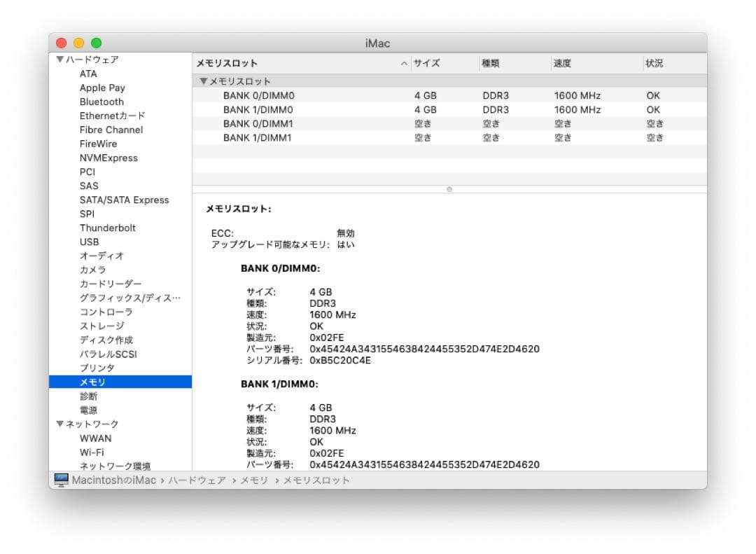Image resolution: width=756 pixels, height=554 pixels.
Task: Click メモリスロット in path bar
Action: coord(316,480)
